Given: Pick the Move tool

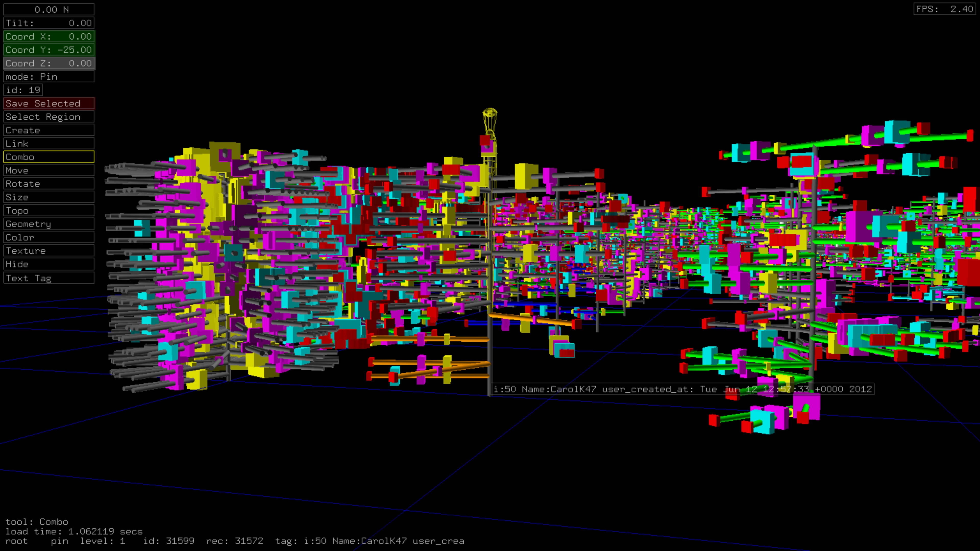Looking at the screenshot, I should pos(49,170).
